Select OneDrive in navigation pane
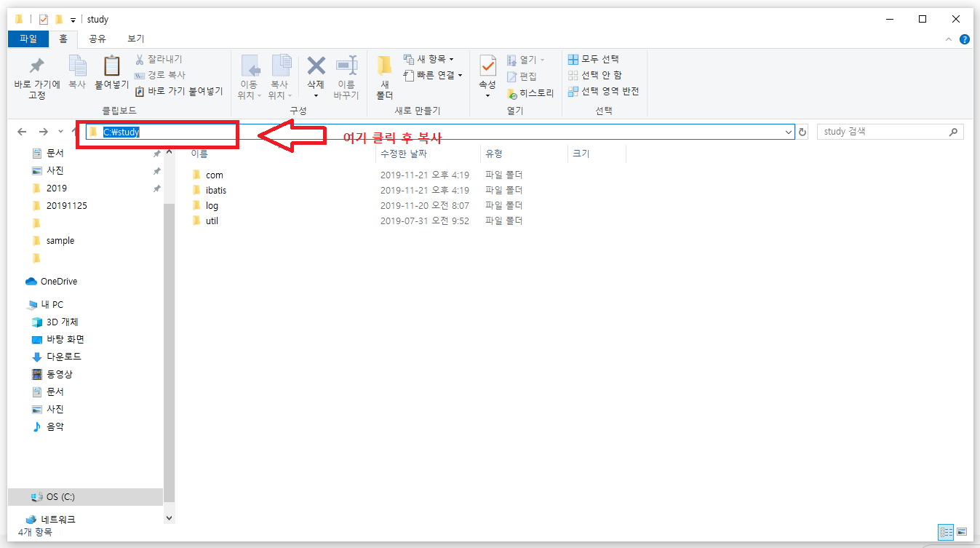Image resolution: width=980 pixels, height=548 pixels. point(58,281)
